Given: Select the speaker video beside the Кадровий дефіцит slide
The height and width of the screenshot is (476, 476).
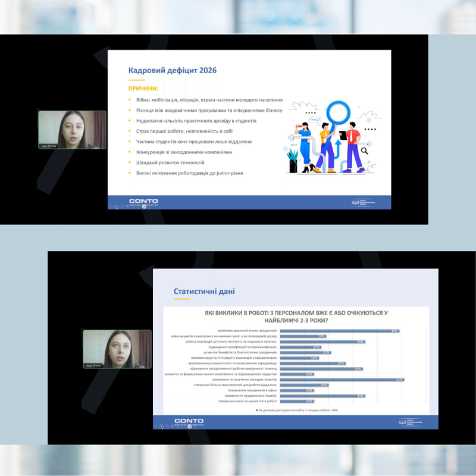Looking at the screenshot, I should pyautogui.click(x=72, y=129).
